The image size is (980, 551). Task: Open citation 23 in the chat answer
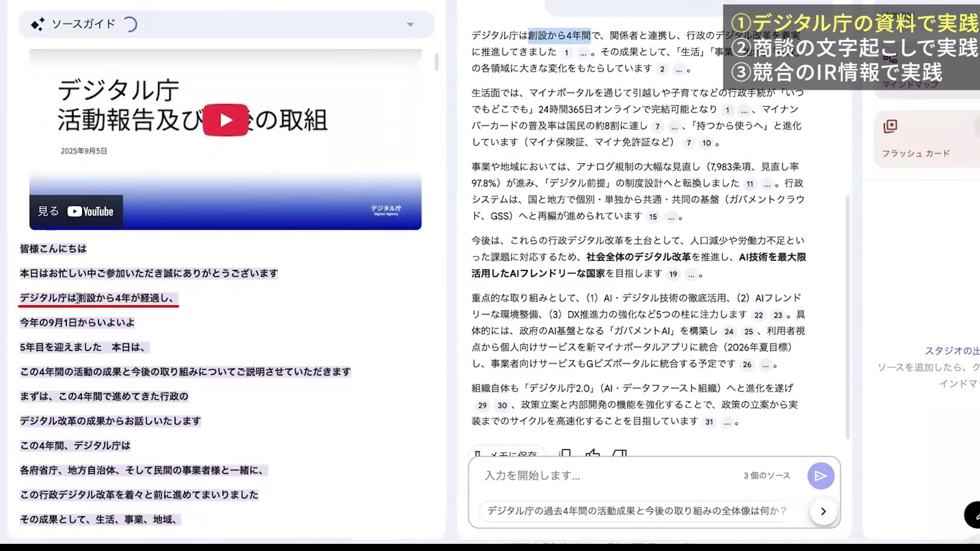[x=777, y=315]
